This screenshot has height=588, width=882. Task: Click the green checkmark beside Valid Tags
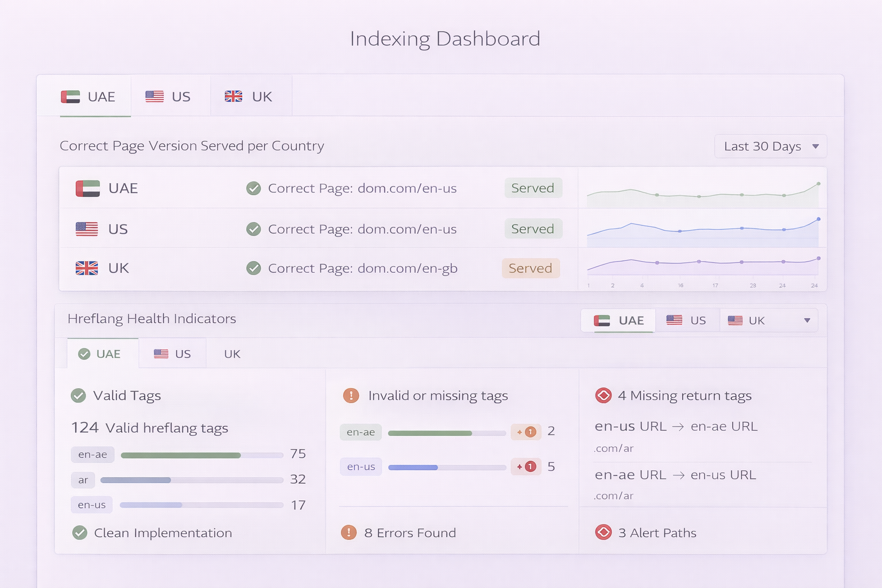pos(79,395)
